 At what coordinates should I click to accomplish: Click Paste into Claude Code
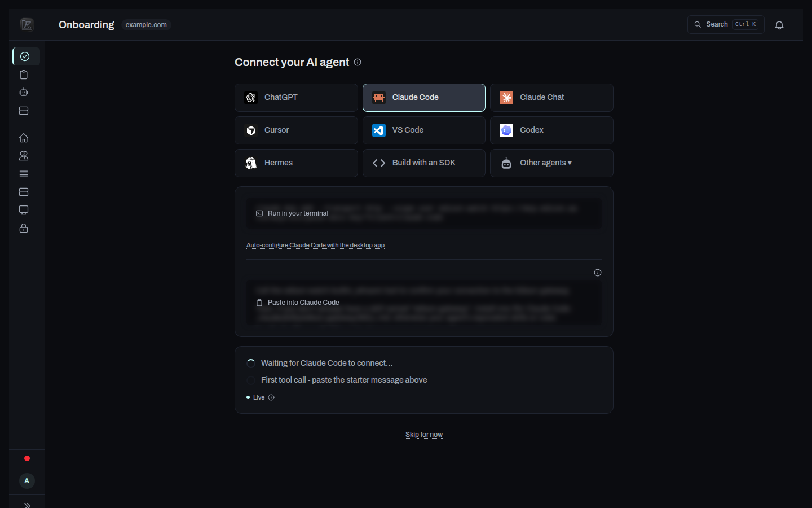point(298,303)
